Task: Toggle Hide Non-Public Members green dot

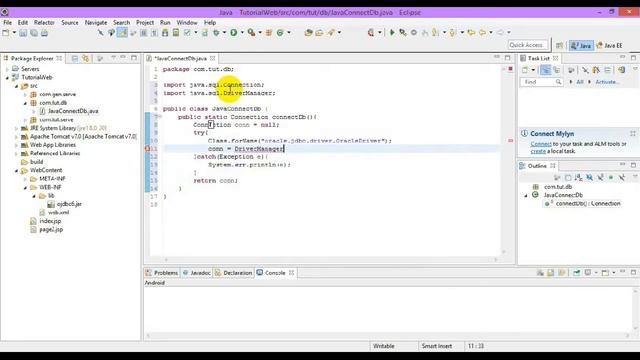Action: click(x=611, y=178)
